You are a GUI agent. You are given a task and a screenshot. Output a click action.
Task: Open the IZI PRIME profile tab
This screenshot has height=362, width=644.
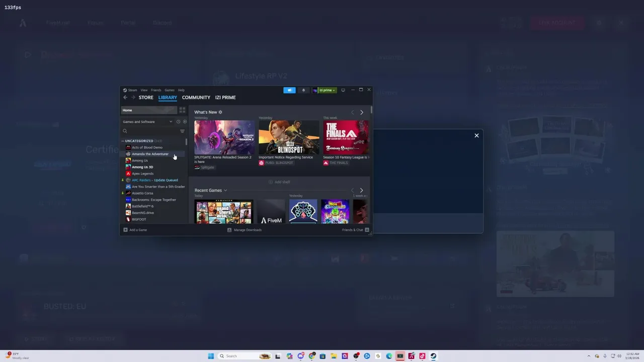pos(225,98)
